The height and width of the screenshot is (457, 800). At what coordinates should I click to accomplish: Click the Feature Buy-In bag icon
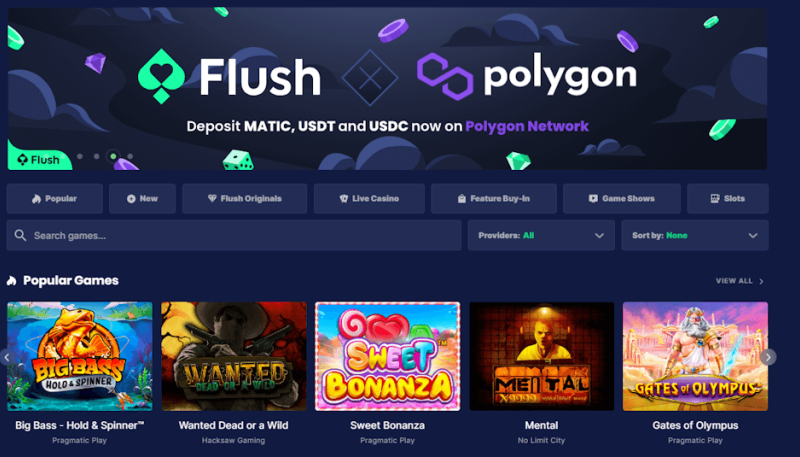(x=462, y=199)
